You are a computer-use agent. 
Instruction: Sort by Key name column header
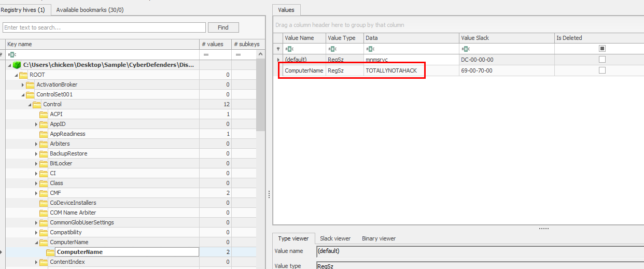(102, 44)
